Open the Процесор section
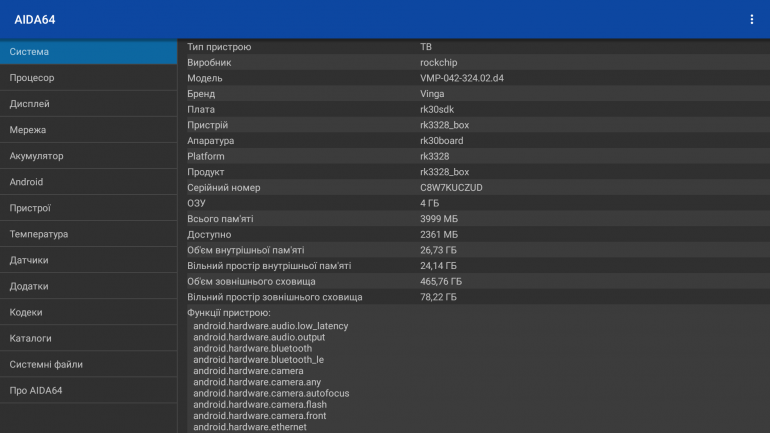Viewport: 770px width, 433px height. pyautogui.click(x=88, y=78)
